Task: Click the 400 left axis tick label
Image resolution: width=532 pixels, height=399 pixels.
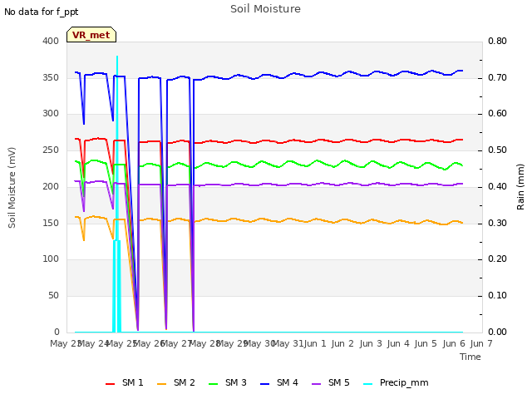Action: tap(51, 41)
